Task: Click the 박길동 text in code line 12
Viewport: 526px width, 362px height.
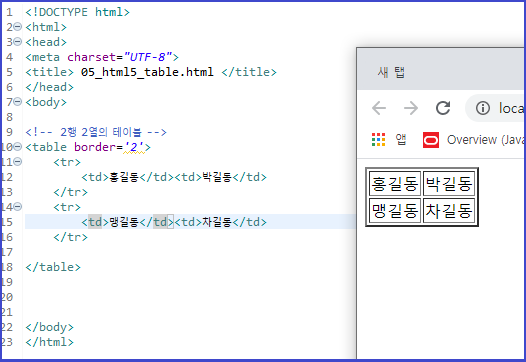Action: [x=217, y=177]
